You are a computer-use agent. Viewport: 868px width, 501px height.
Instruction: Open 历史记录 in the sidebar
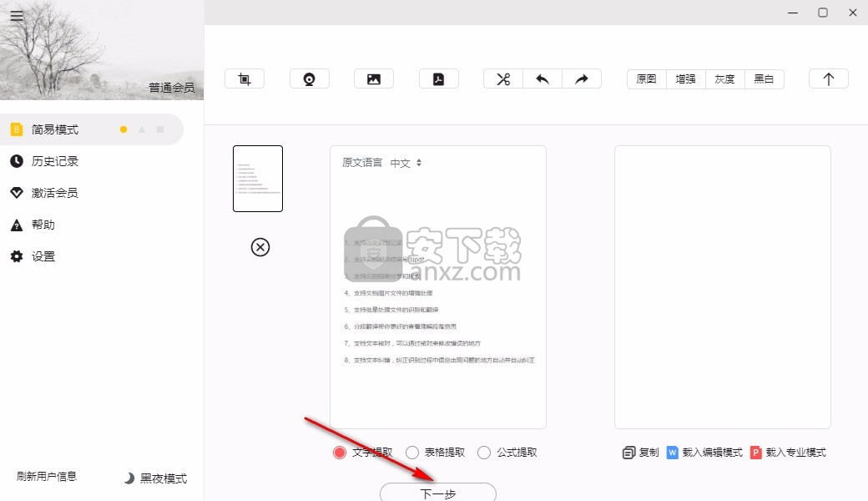(55, 161)
